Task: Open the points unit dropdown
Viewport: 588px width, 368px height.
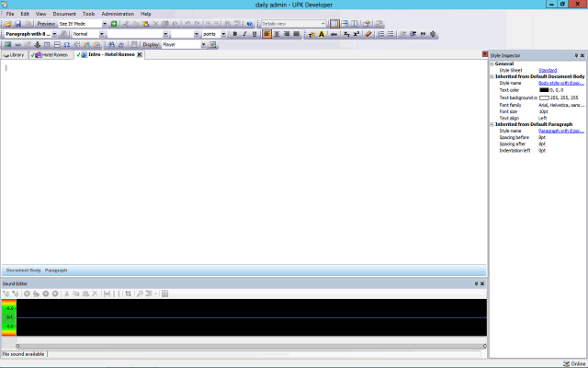Action: 223,34
